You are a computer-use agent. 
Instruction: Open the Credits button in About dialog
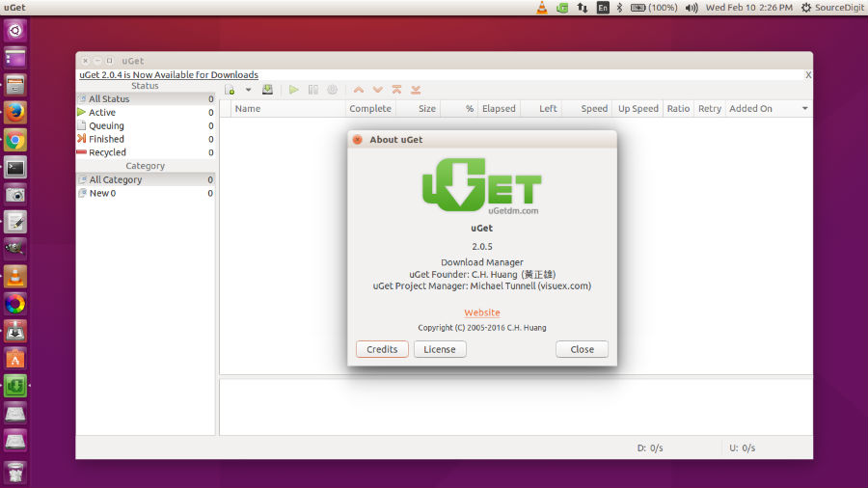click(382, 349)
